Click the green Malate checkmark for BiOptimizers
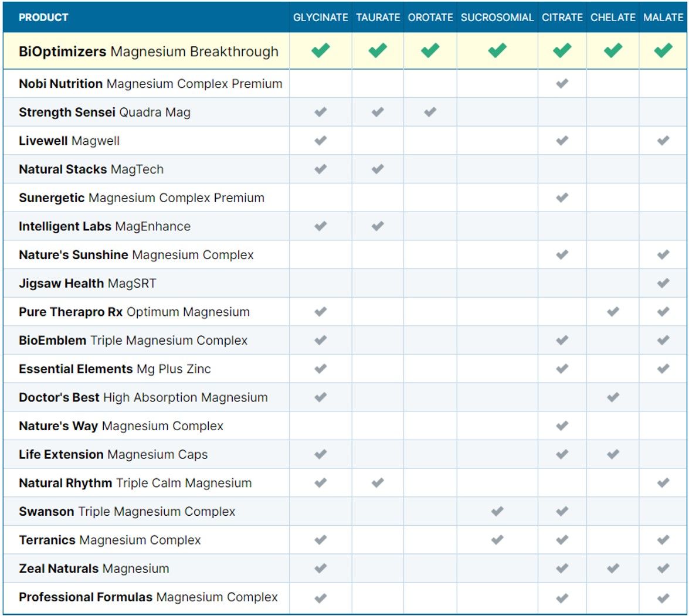689x616 pixels. tap(663, 50)
